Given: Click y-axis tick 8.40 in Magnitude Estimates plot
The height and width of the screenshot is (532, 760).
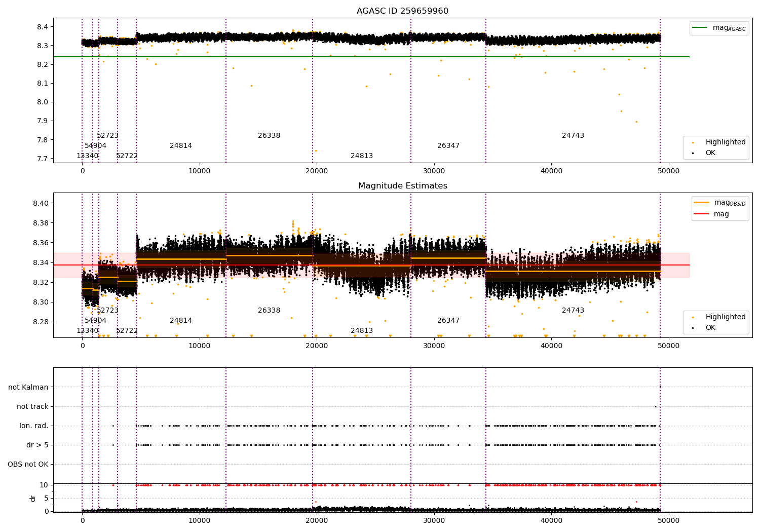Looking at the screenshot, I should (41, 204).
